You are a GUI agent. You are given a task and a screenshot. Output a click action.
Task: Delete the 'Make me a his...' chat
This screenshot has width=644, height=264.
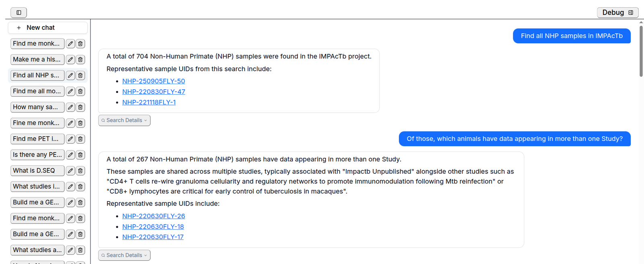click(80, 60)
